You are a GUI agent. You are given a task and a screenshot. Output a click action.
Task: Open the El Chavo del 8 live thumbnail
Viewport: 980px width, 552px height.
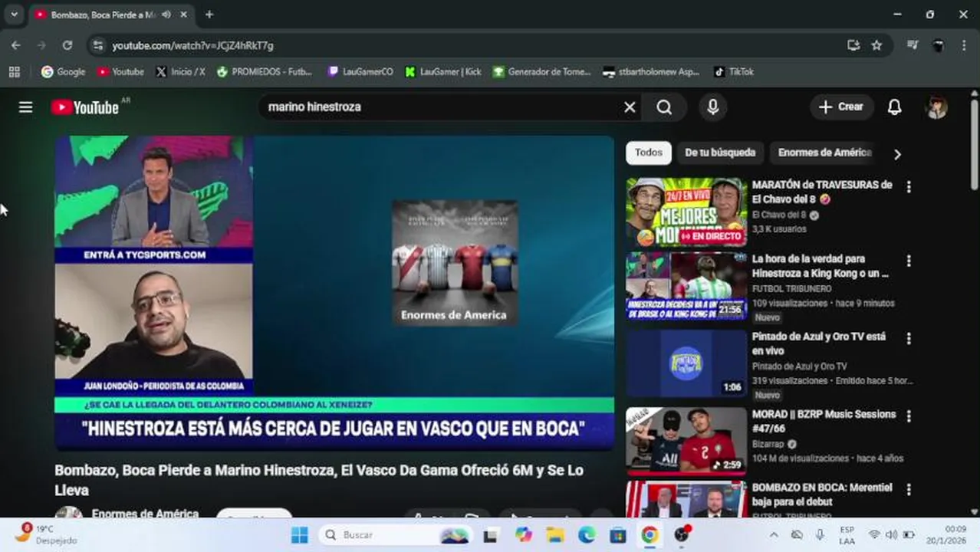686,212
